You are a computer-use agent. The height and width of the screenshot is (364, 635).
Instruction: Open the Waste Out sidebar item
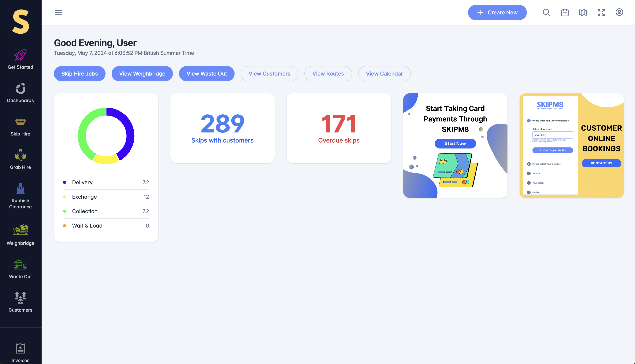tap(20, 269)
